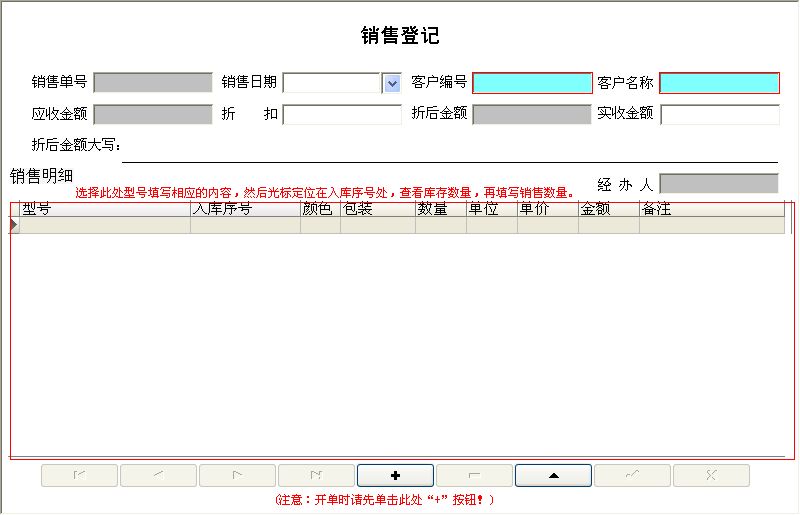Post changes with checkmark button
800x515 pixels.
[633, 475]
